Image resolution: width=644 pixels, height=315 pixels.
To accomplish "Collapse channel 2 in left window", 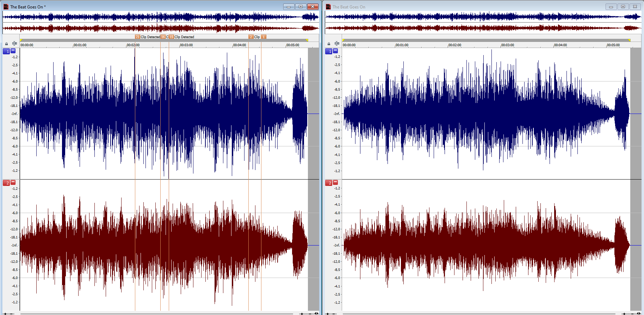I will click(x=13, y=182).
